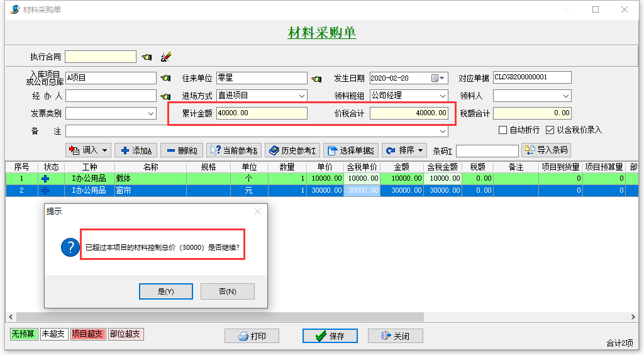Click the clear brush icon next to 执行合同

(165, 57)
